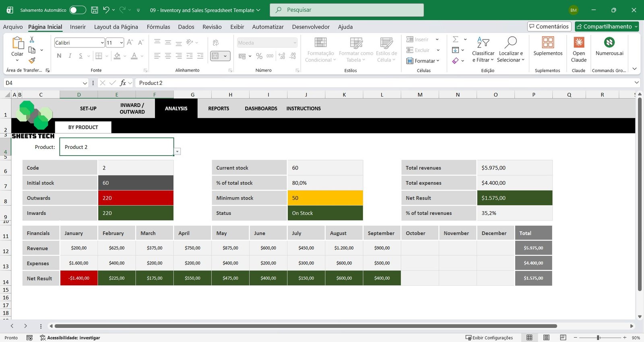Click the zoom slider handle
This screenshot has width=644, height=342.
tap(599, 338)
